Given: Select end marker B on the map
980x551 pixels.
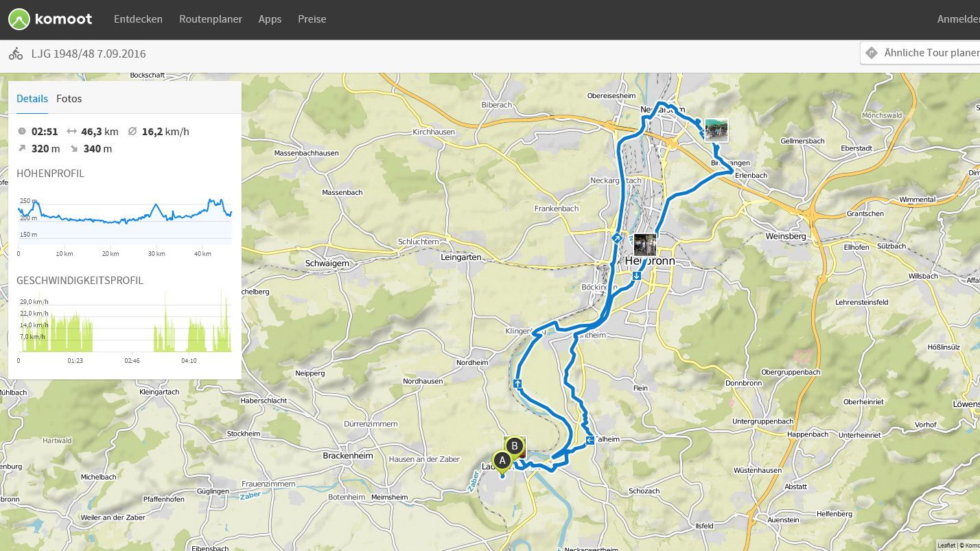Looking at the screenshot, I should coord(515,445).
